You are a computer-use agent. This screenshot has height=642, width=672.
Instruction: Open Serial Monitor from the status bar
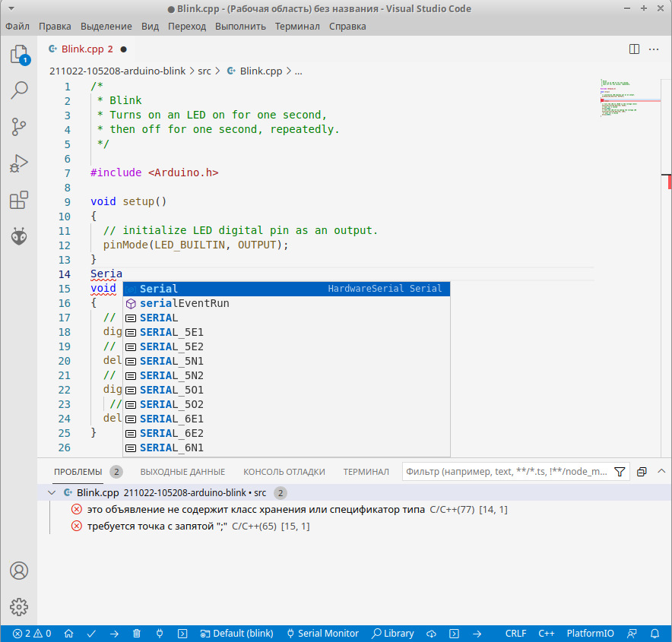point(322,633)
